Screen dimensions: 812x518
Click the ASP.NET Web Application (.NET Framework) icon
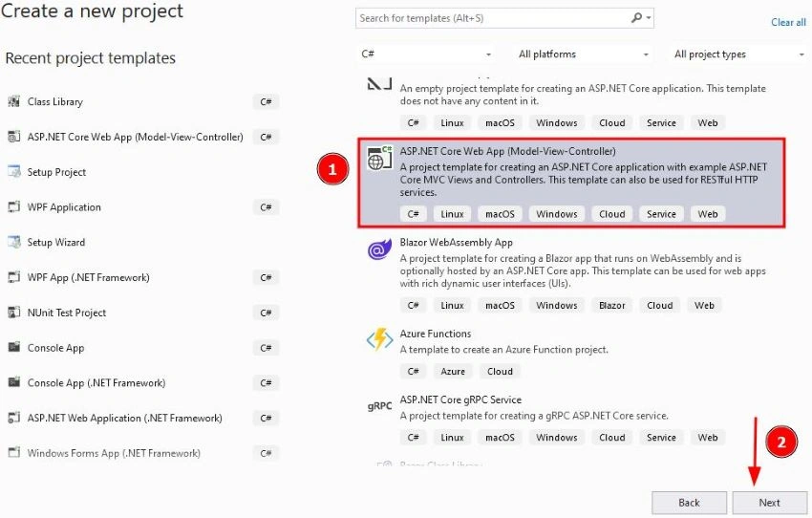tap(14, 418)
